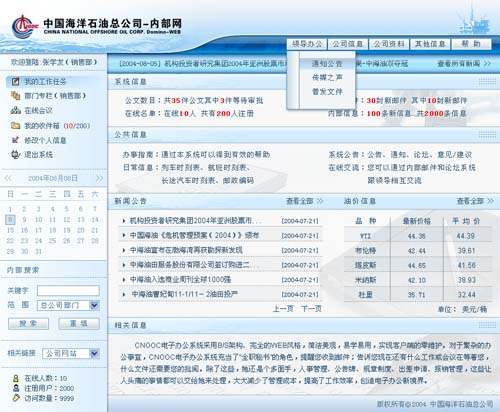Viewport: 500px width, 412px height.
Task: Open the 领导办公 menu
Action: [x=307, y=44]
